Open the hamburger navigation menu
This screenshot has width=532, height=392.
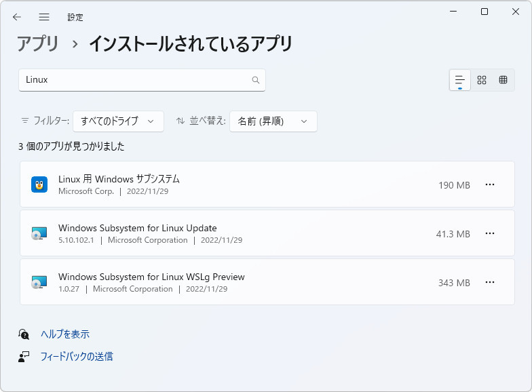point(44,17)
